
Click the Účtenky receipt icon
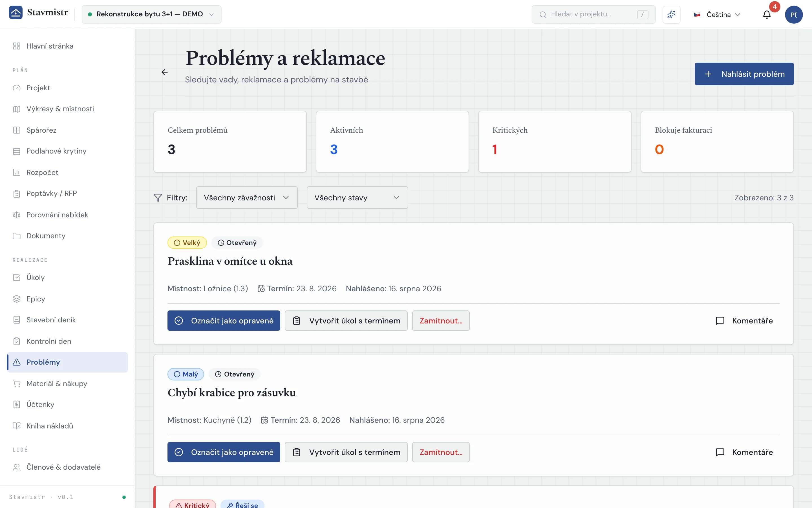click(16, 404)
